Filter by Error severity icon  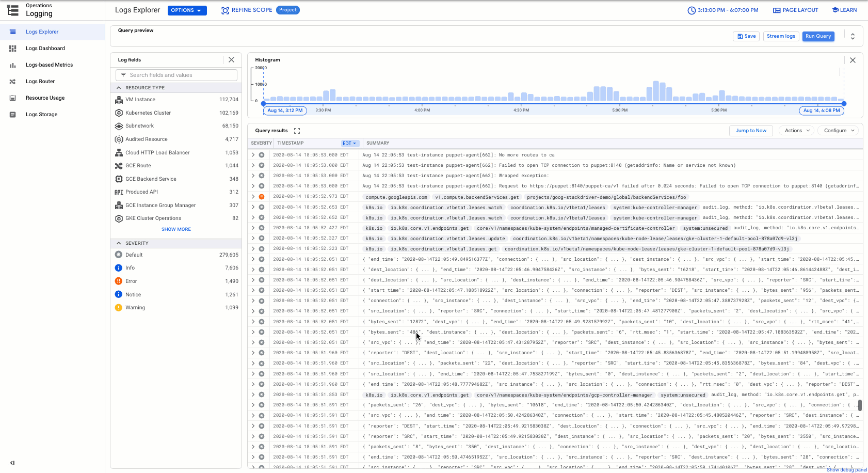point(119,281)
